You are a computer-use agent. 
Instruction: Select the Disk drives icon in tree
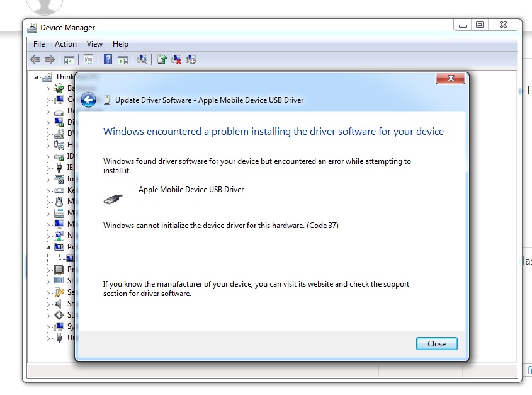coord(59,112)
